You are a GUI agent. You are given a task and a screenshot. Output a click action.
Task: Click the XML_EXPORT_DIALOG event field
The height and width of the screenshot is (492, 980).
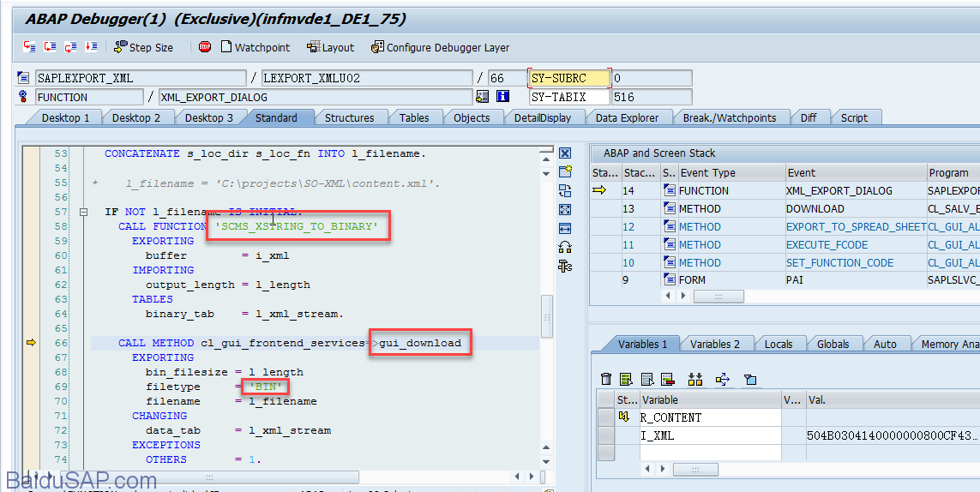coord(316,97)
